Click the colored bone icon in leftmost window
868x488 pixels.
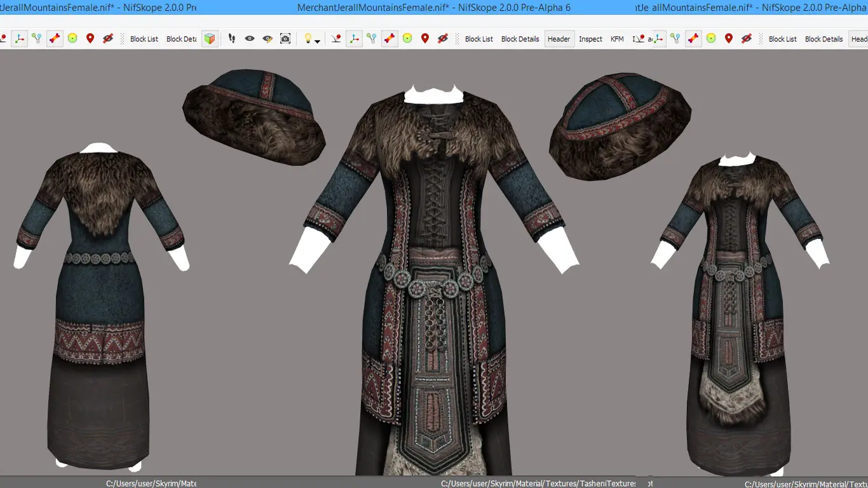(55, 39)
